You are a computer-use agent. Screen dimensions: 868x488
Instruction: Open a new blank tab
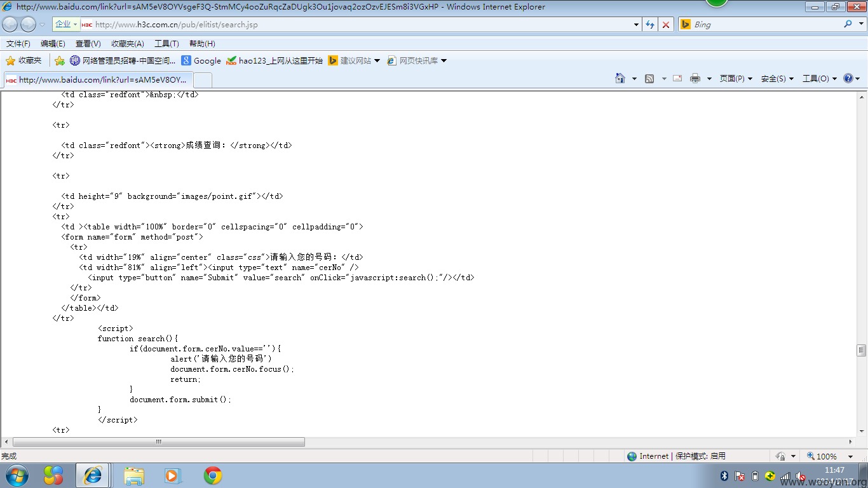coord(202,80)
